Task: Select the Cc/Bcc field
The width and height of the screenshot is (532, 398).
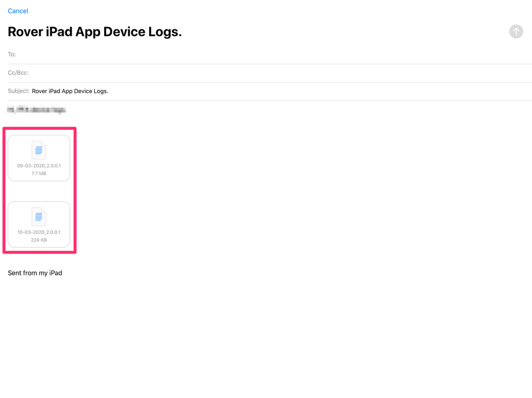Action: pos(269,73)
